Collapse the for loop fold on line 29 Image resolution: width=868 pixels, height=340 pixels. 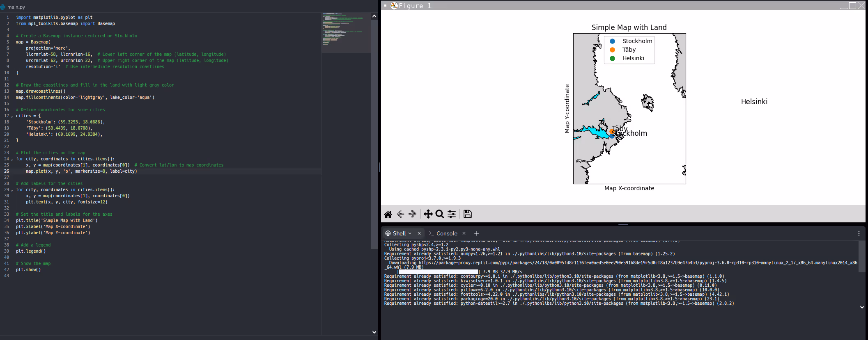12,190
